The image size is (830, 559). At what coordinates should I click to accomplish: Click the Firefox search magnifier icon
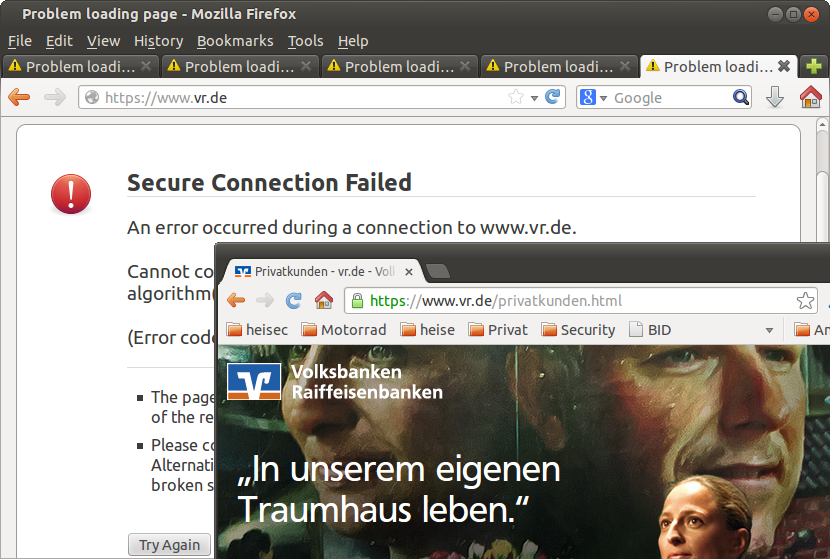coord(741,97)
